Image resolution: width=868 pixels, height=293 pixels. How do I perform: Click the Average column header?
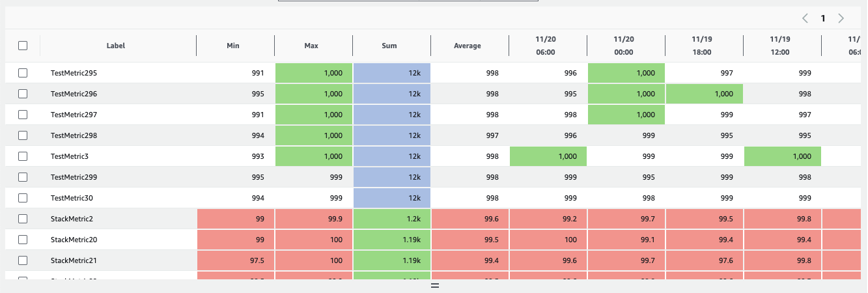click(468, 46)
